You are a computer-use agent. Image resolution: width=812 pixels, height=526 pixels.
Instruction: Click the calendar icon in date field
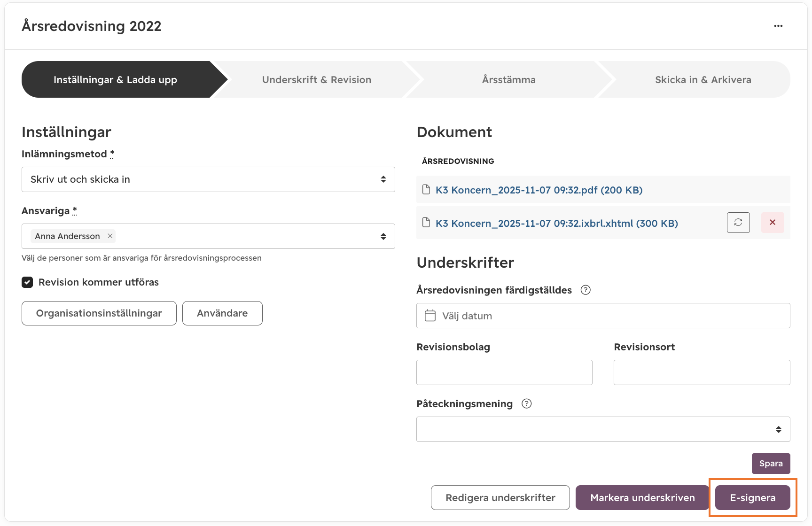click(x=430, y=316)
